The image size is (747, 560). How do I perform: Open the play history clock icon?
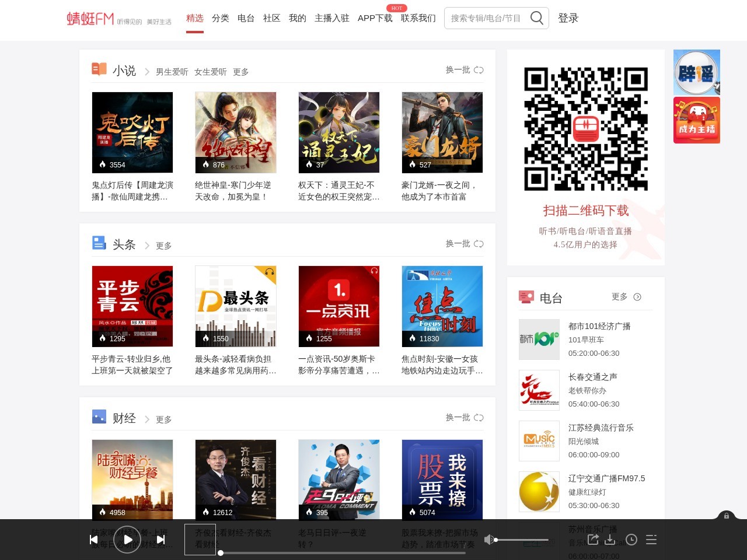pos(631,540)
